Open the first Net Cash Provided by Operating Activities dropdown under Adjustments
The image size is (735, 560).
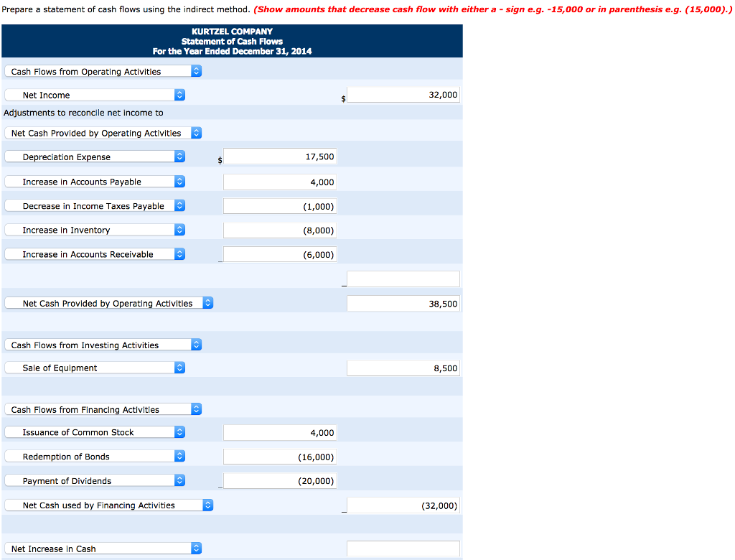click(103, 134)
